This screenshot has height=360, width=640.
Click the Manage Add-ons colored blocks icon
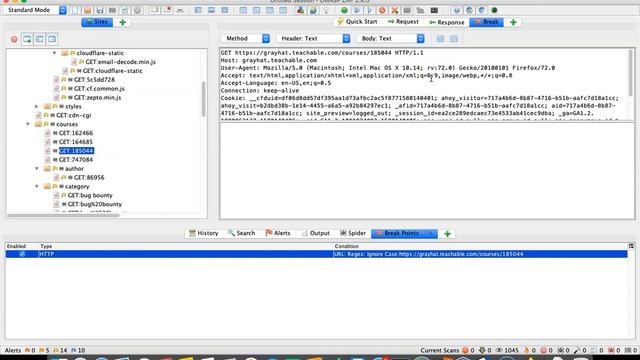(300, 10)
